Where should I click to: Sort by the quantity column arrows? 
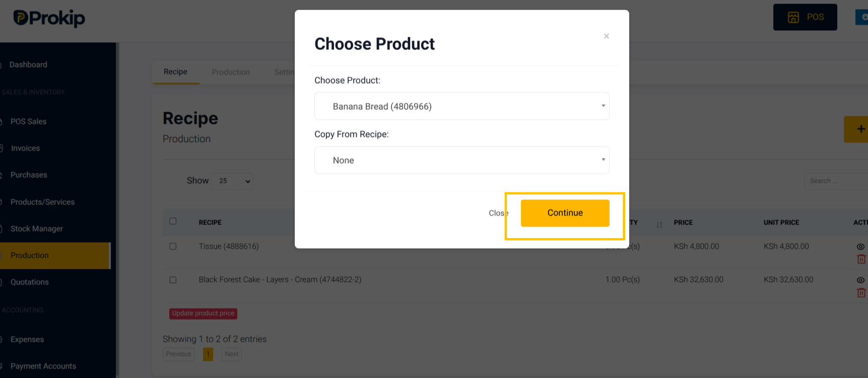pyautogui.click(x=659, y=225)
